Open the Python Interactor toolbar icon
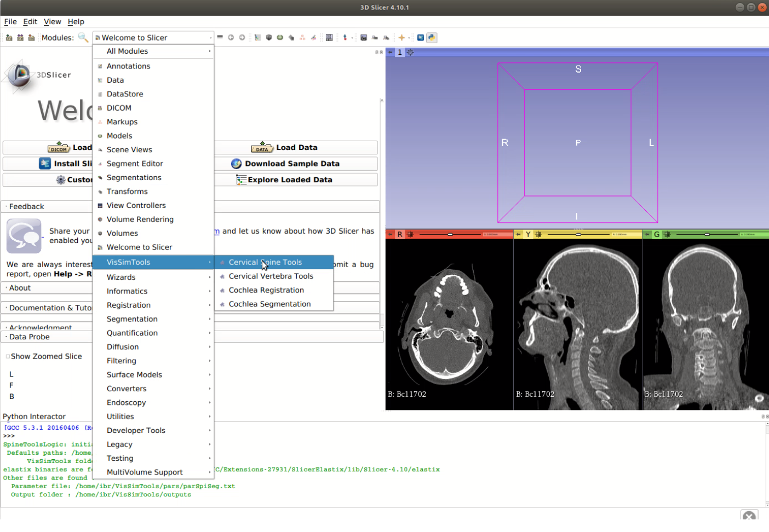 coord(432,38)
